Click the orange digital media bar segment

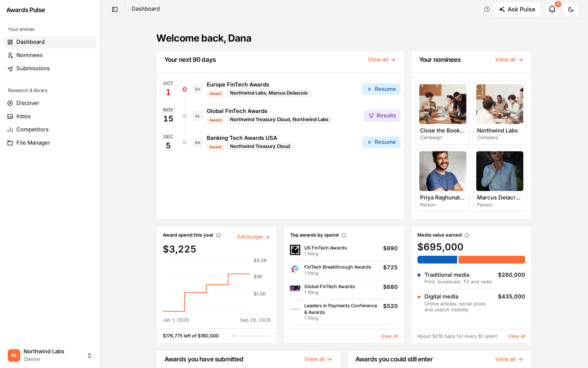pyautogui.click(x=492, y=259)
